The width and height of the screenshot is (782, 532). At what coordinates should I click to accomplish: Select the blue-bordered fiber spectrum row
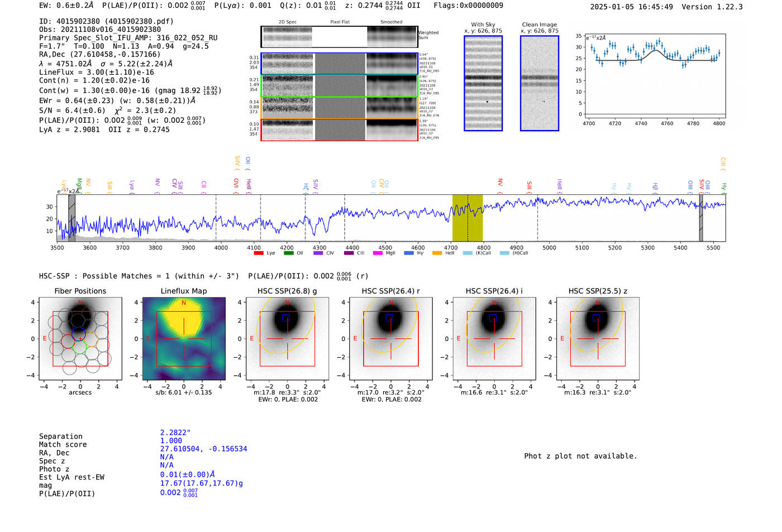(x=339, y=64)
